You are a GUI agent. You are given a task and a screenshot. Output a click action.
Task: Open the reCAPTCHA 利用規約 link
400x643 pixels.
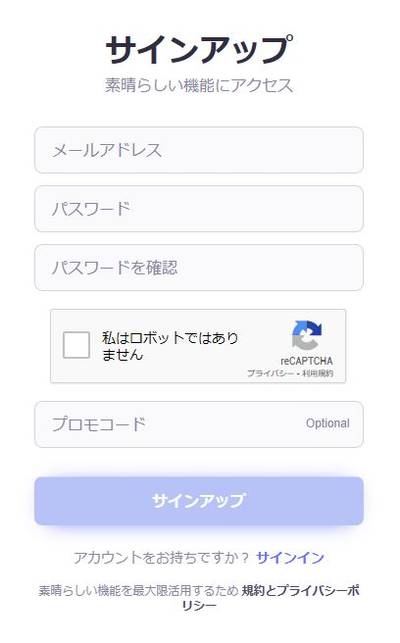(318, 374)
